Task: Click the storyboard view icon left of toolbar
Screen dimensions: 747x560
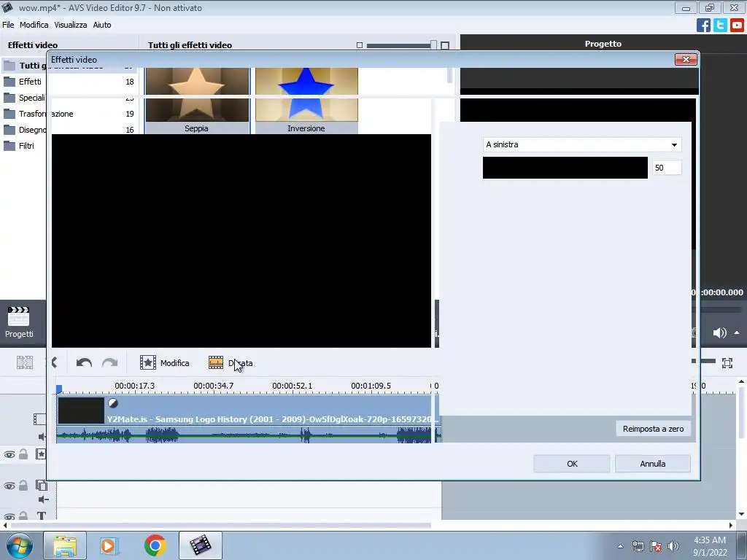Action: pos(25,363)
